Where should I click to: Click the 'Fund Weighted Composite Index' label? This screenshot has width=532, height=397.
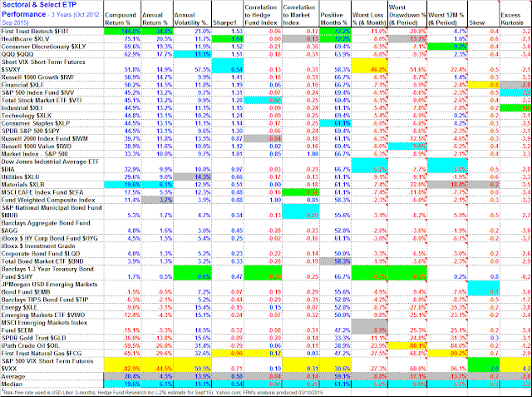[x=48, y=200]
